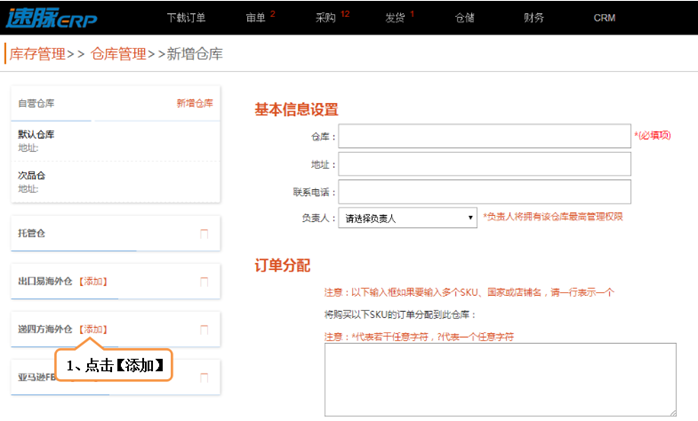Click the icon on the 递四方海外仓 row

click(x=205, y=329)
